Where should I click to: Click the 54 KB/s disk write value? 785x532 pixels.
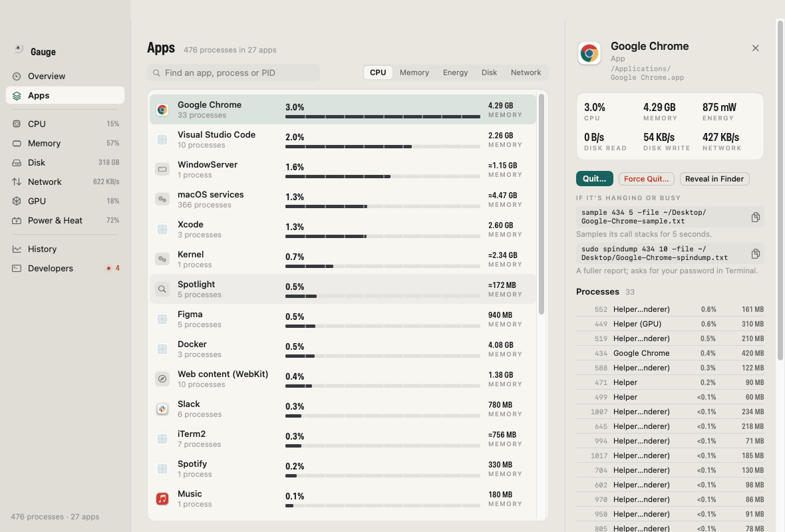659,137
